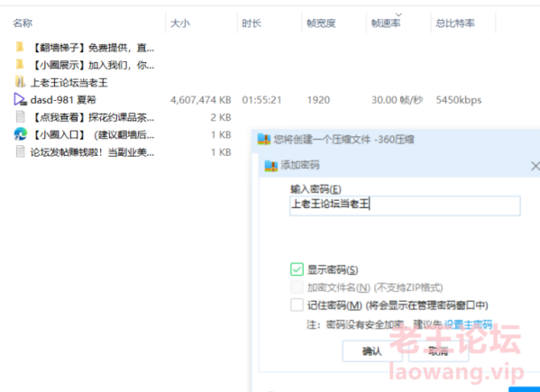Click the 360压缩 icon in dialog title
The height and width of the screenshot is (392, 540).
pos(264,139)
